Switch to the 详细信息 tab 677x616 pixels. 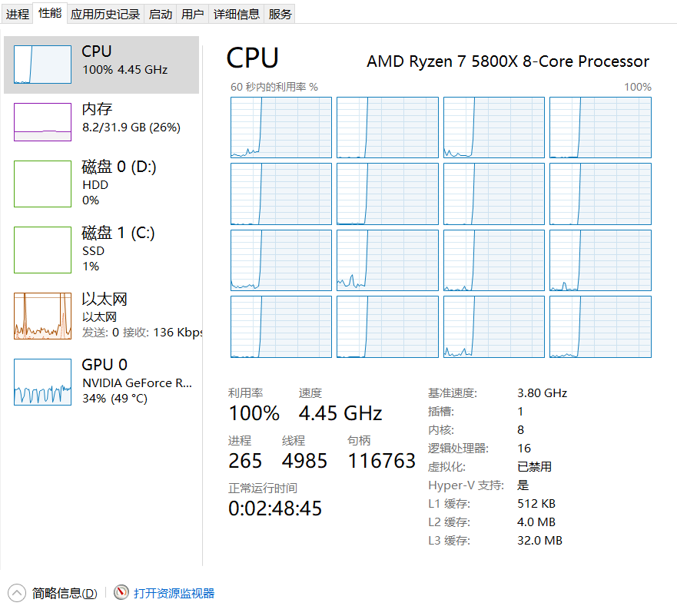click(x=237, y=14)
